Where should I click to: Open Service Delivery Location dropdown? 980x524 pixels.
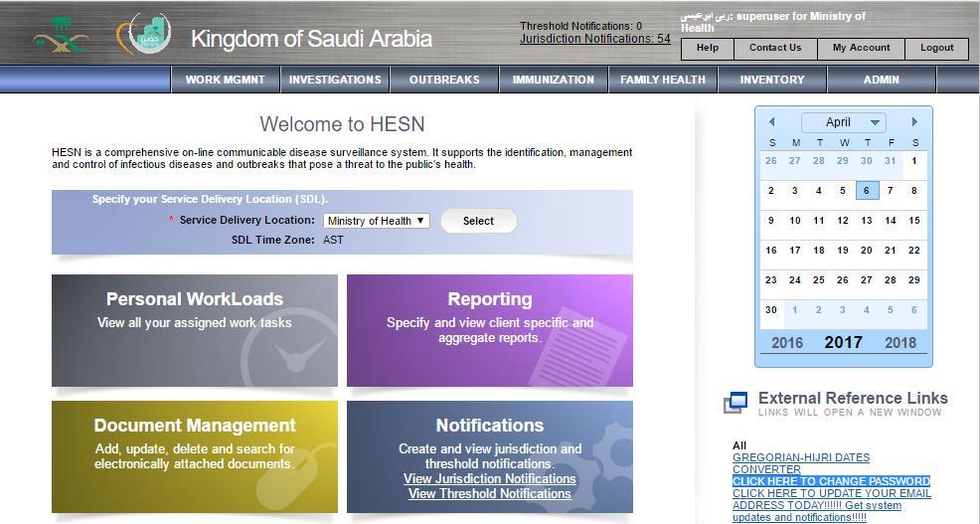pos(377,221)
